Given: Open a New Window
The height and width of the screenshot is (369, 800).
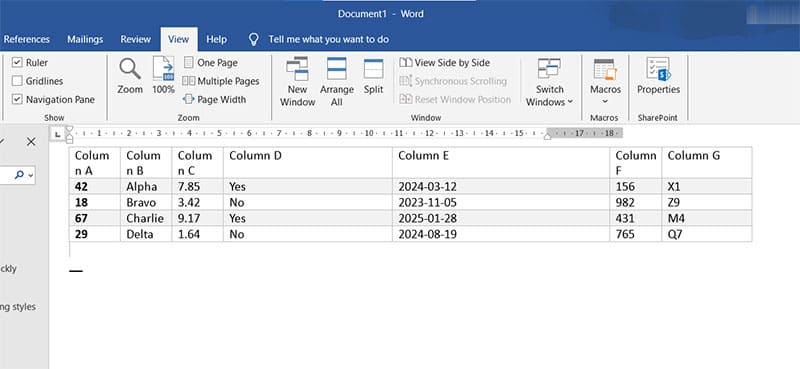Looking at the screenshot, I should (297, 82).
